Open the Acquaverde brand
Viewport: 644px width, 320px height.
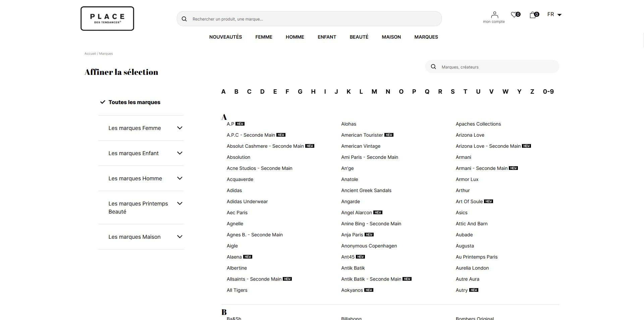tap(240, 179)
